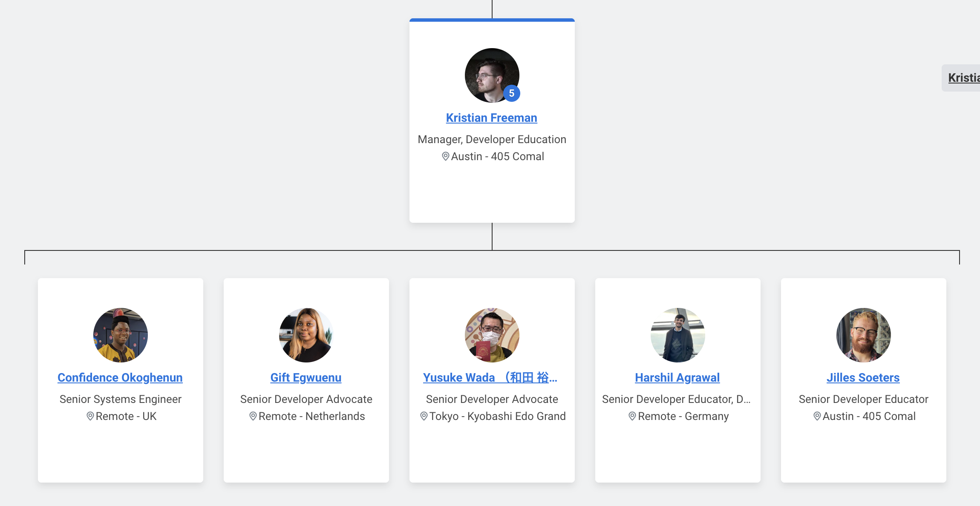Image resolution: width=980 pixels, height=506 pixels.
Task: Open Gift Egwuenu's profile link
Action: tap(306, 378)
